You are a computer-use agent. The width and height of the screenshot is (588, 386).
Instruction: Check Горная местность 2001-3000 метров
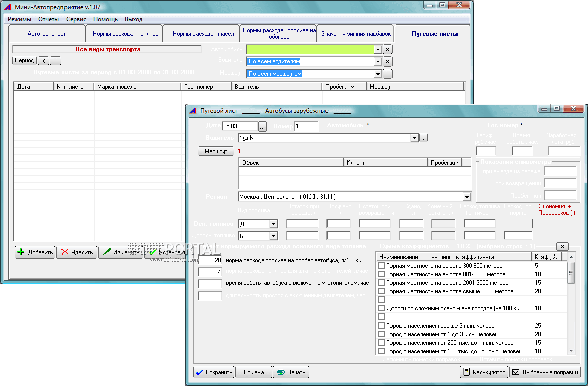pos(382,283)
